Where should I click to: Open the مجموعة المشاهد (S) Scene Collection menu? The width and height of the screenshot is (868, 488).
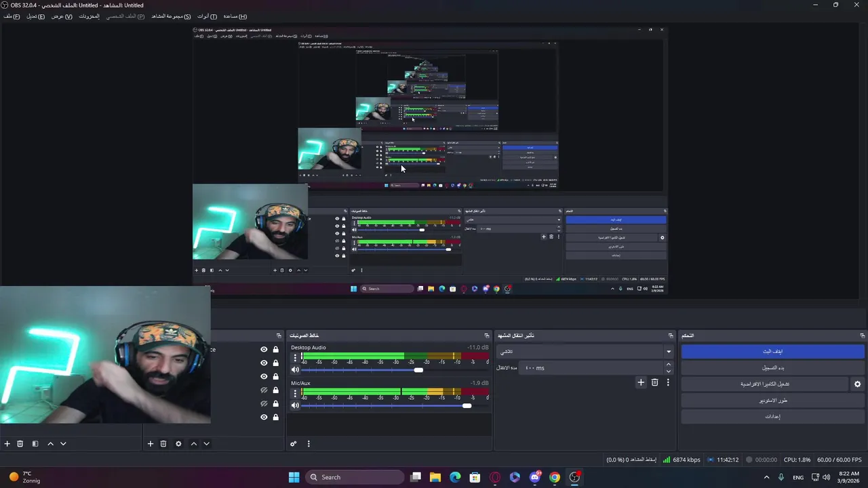point(171,16)
